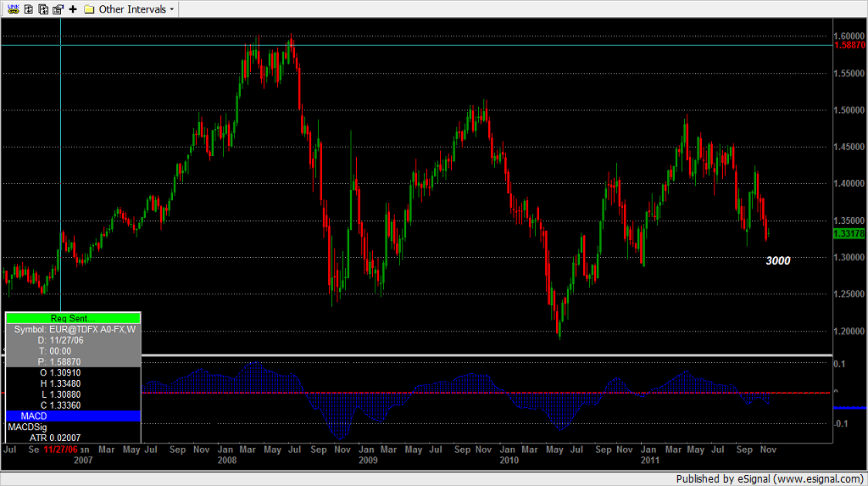This screenshot has width=868, height=486.
Task: Click the 2009 year label on time axis
Action: tap(368, 460)
